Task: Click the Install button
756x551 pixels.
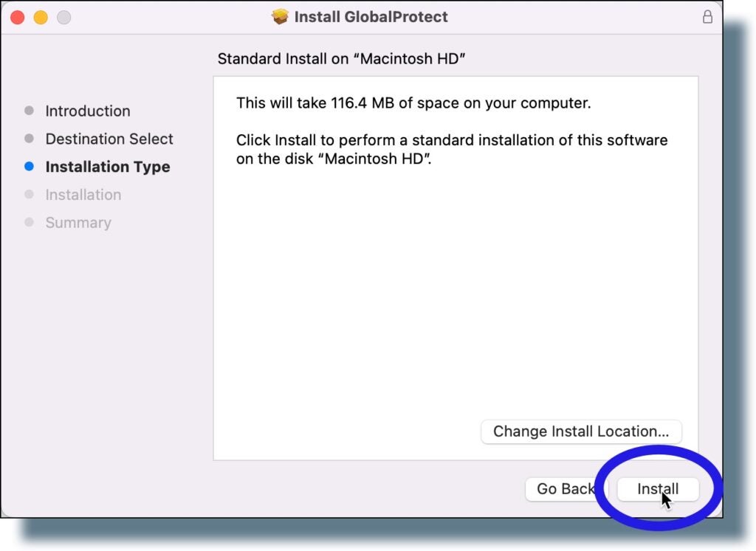Action: coord(657,489)
